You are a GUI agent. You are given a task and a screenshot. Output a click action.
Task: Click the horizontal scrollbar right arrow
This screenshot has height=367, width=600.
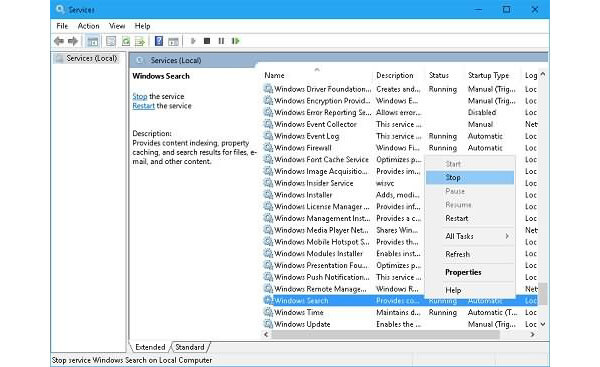click(x=532, y=334)
